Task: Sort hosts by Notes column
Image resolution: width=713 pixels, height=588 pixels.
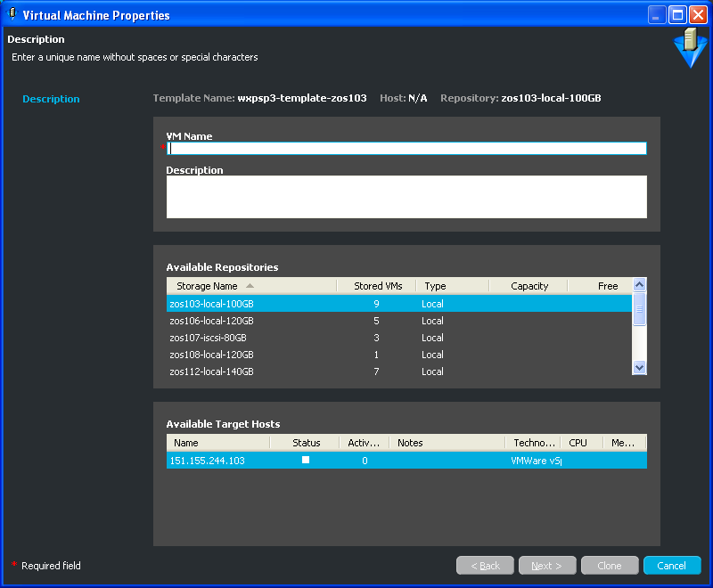Action: pos(447,443)
